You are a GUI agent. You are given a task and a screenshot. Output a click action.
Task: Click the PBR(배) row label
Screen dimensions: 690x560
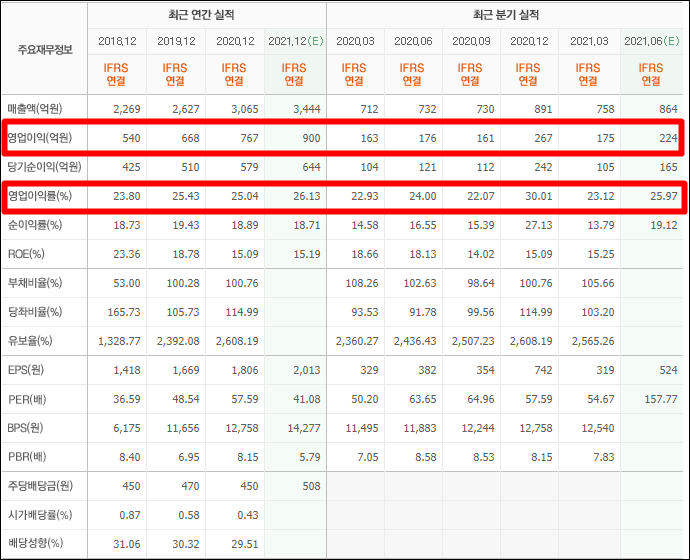click(x=27, y=457)
